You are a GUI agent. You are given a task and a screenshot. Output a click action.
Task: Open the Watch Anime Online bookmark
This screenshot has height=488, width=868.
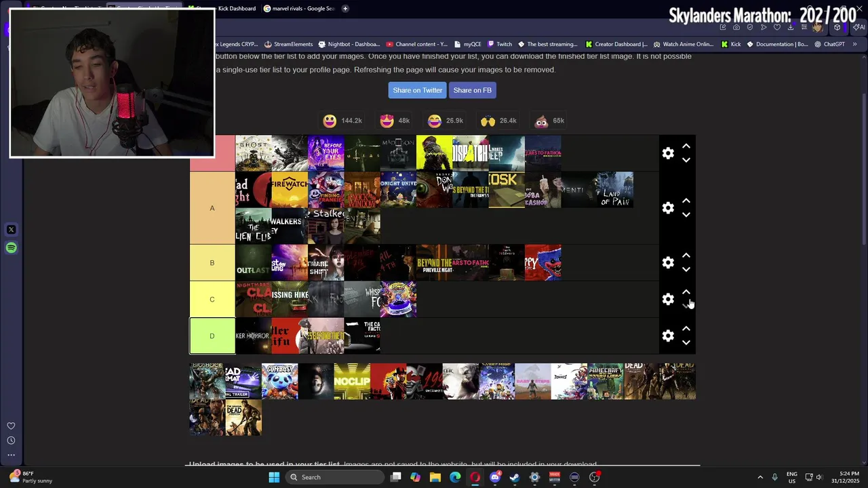[684, 44]
